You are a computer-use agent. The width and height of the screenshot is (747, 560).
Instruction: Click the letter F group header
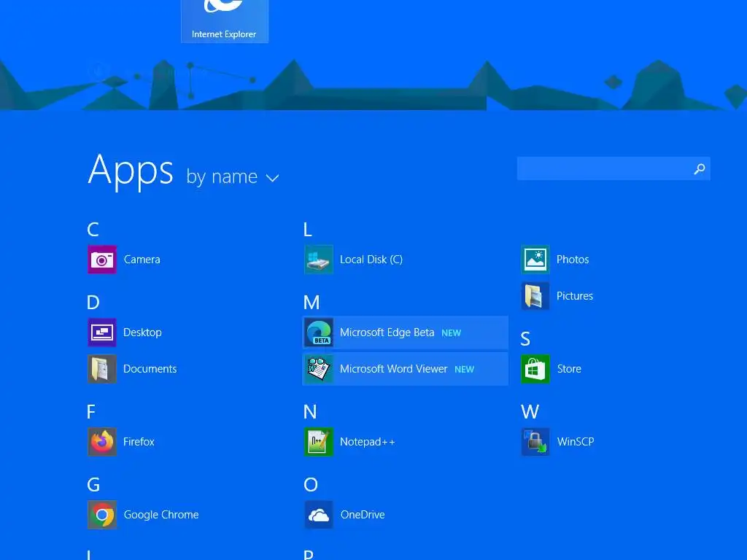pyautogui.click(x=91, y=411)
